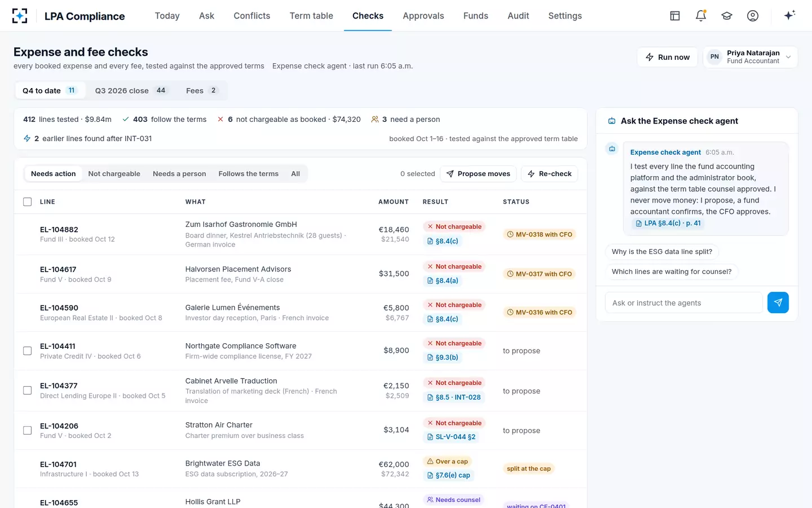
Task: Toggle the select-all lines checkbox
Action: tap(27, 202)
